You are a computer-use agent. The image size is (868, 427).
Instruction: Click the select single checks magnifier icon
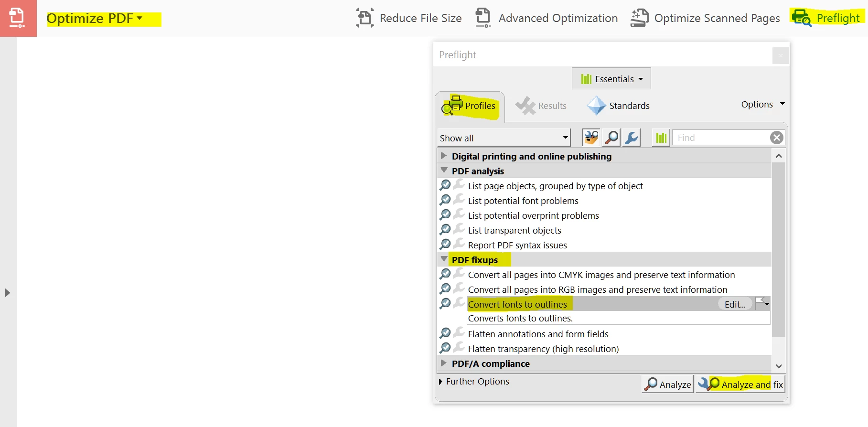tap(611, 138)
